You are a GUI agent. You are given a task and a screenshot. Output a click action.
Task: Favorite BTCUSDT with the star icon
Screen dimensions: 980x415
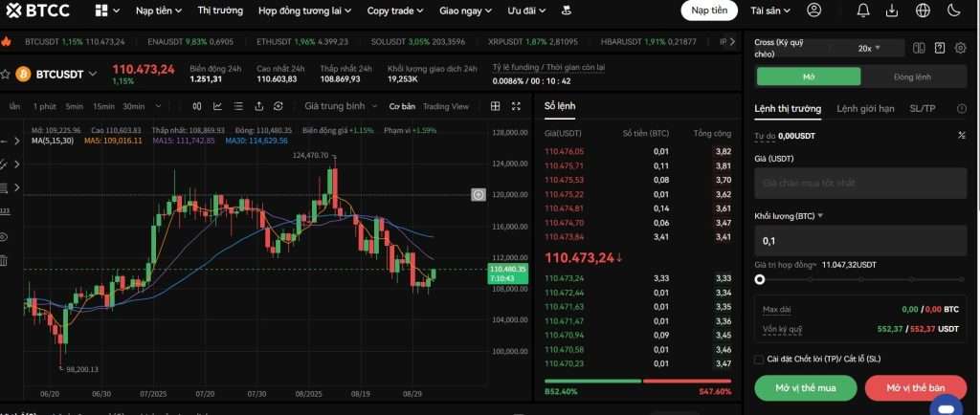[x=5, y=74]
